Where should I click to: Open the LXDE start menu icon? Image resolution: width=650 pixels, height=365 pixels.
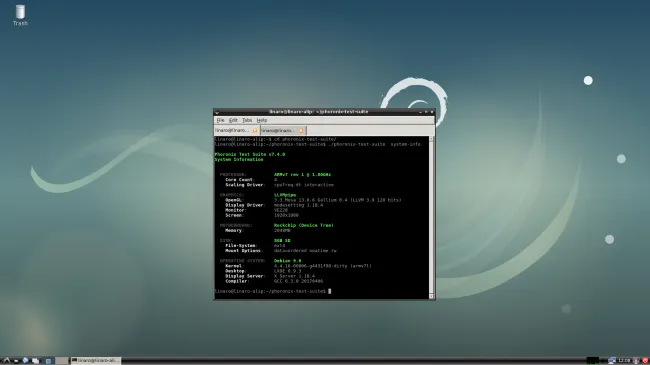[6, 360]
